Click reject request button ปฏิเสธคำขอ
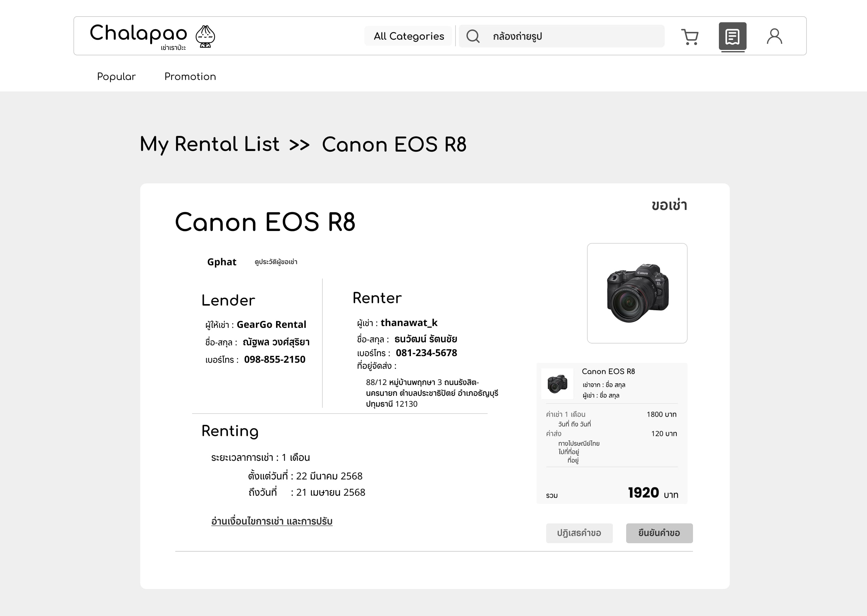 [x=579, y=533]
